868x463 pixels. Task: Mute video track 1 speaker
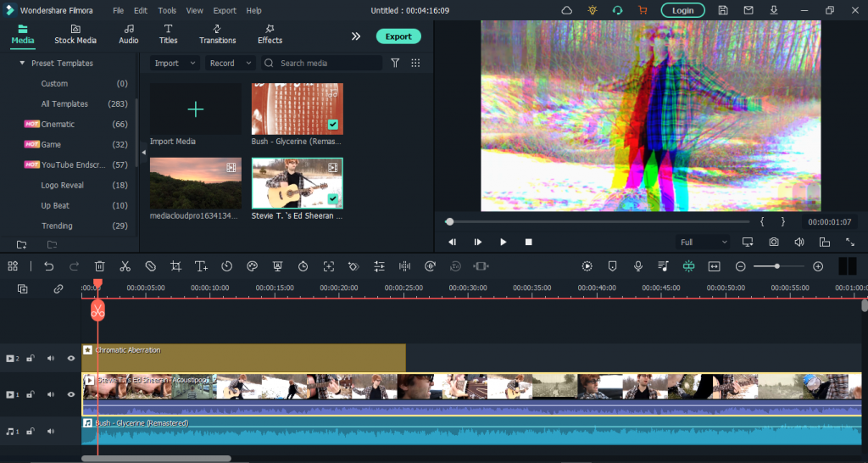[51, 394]
